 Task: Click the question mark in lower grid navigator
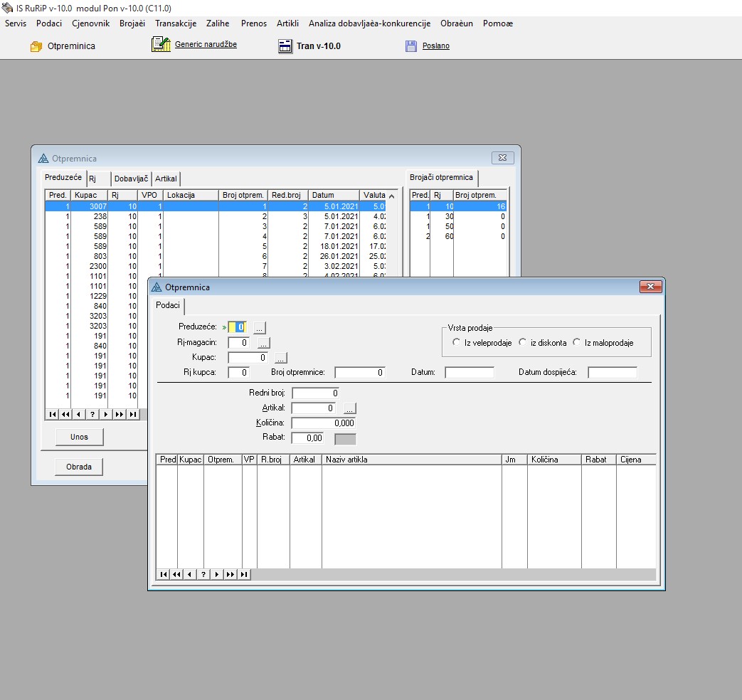[203, 574]
